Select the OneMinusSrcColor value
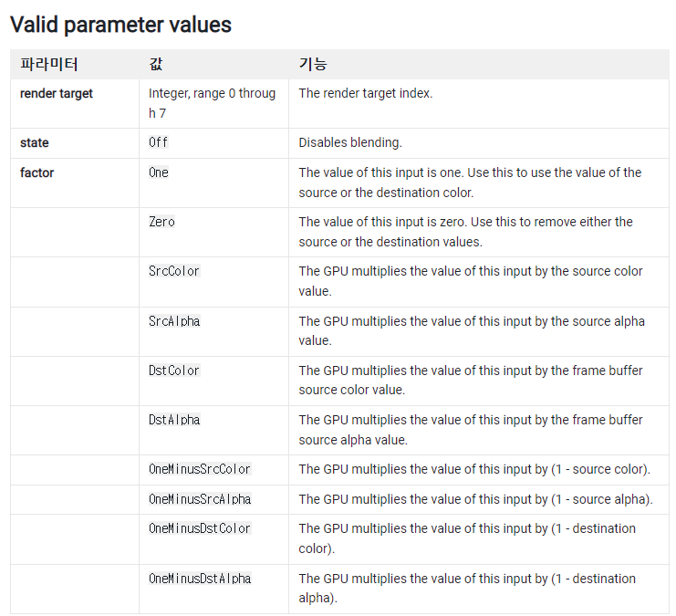Image resolution: width=676 pixels, height=616 pixels. [x=200, y=469]
